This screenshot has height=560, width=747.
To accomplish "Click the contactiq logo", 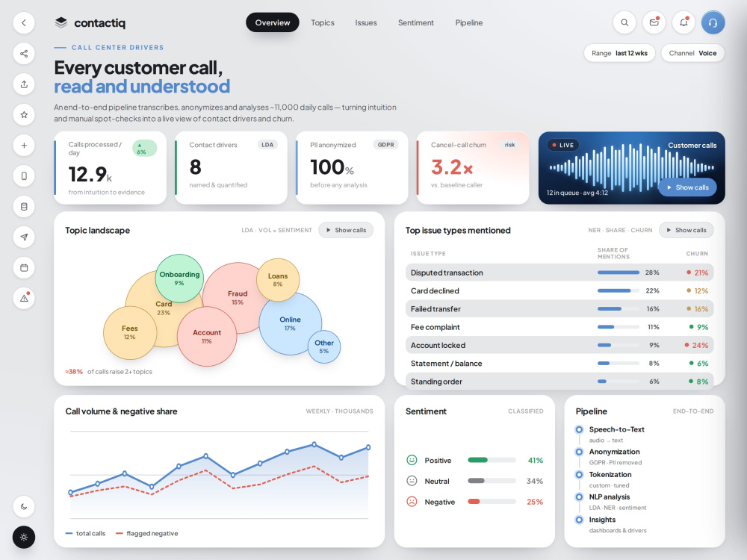I will (90, 23).
